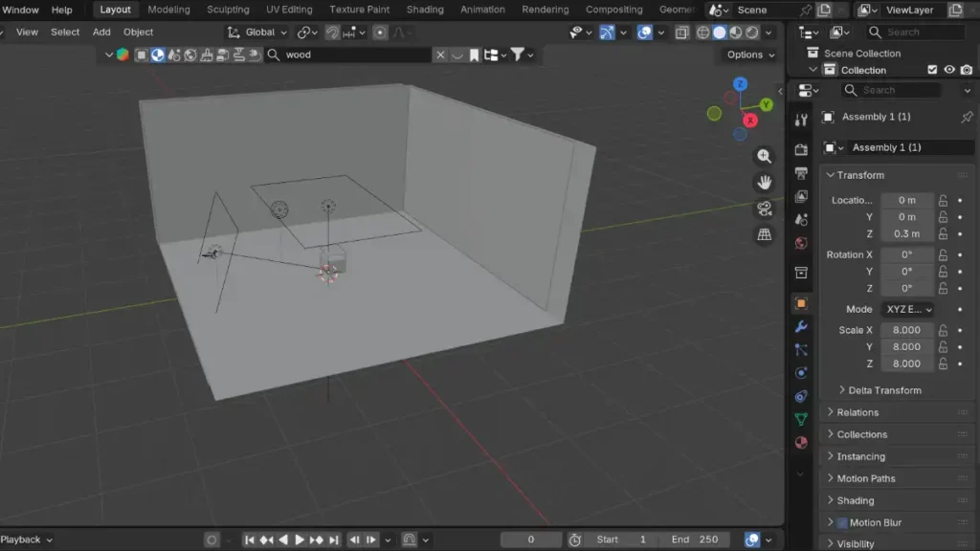Toggle snapping magnet in header
Image resolution: width=980 pixels, height=551 pixels.
[332, 33]
